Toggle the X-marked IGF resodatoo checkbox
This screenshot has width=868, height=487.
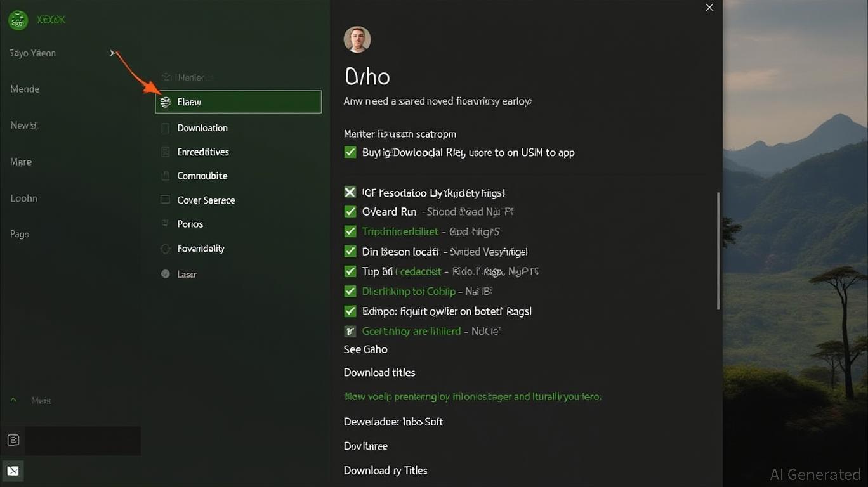350,192
